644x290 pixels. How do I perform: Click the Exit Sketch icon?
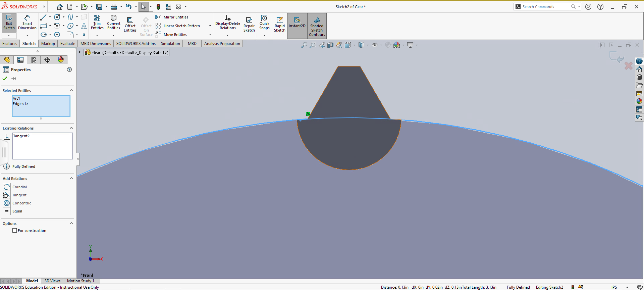[9, 22]
